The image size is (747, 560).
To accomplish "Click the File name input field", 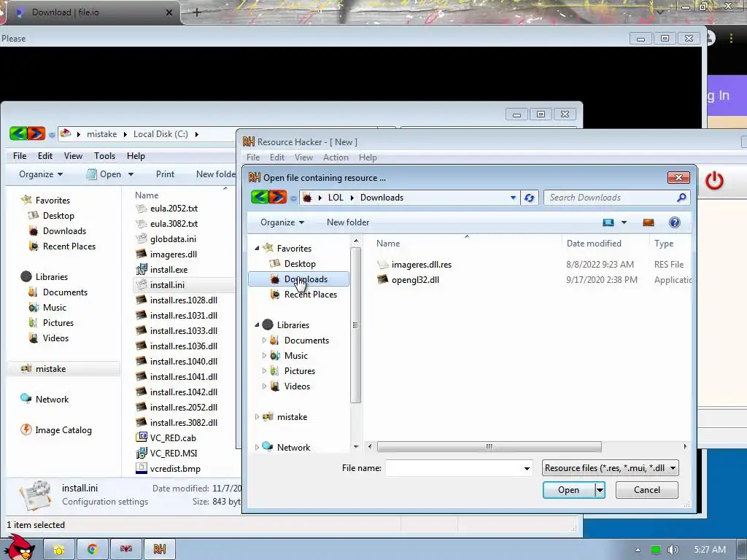I will click(x=454, y=468).
